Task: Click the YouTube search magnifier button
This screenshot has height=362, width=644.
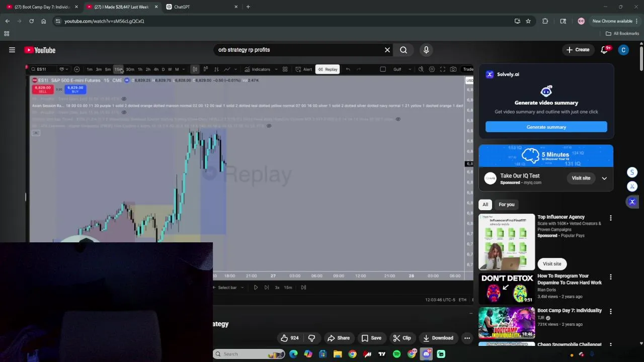Action: click(404, 50)
